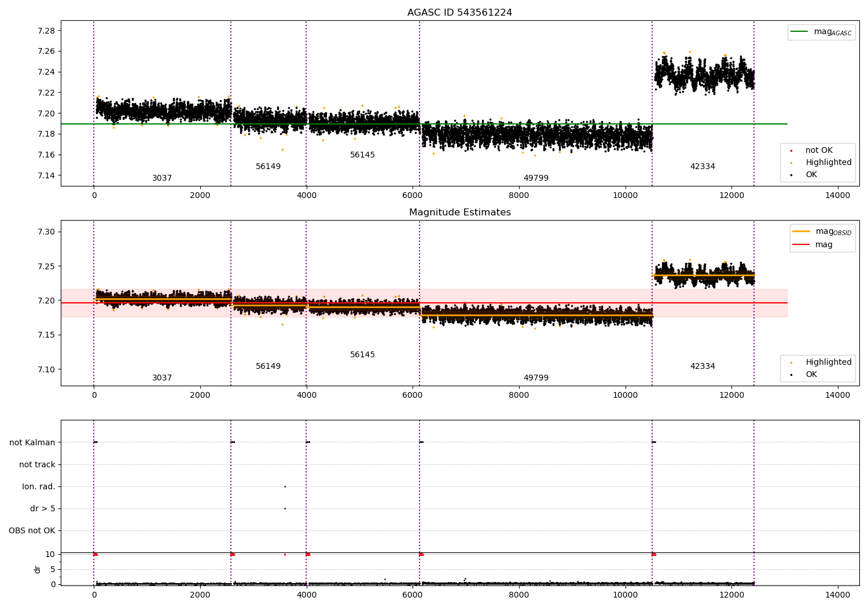This screenshot has height=608, width=868.
Task: Click the 'Ion. rad.' axis label
Action: point(39,487)
